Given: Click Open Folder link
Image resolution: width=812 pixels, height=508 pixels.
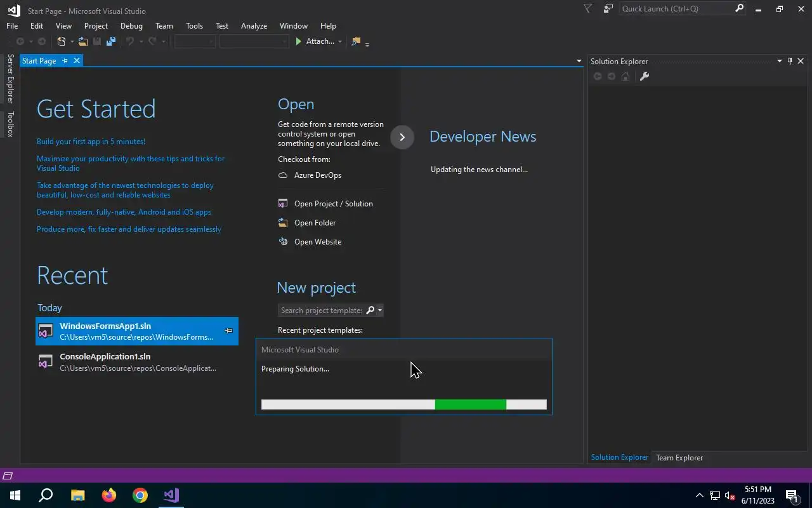Looking at the screenshot, I should [315, 223].
